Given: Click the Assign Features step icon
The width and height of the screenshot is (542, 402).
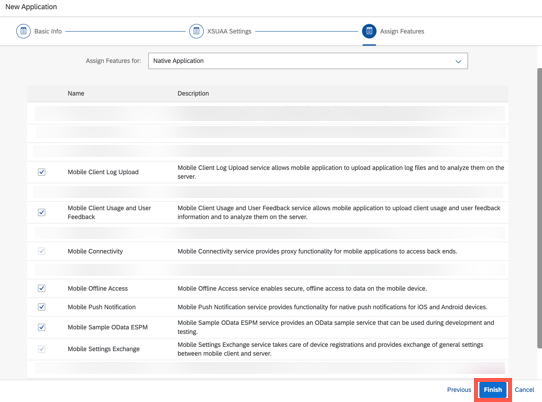Looking at the screenshot, I should click(x=369, y=31).
